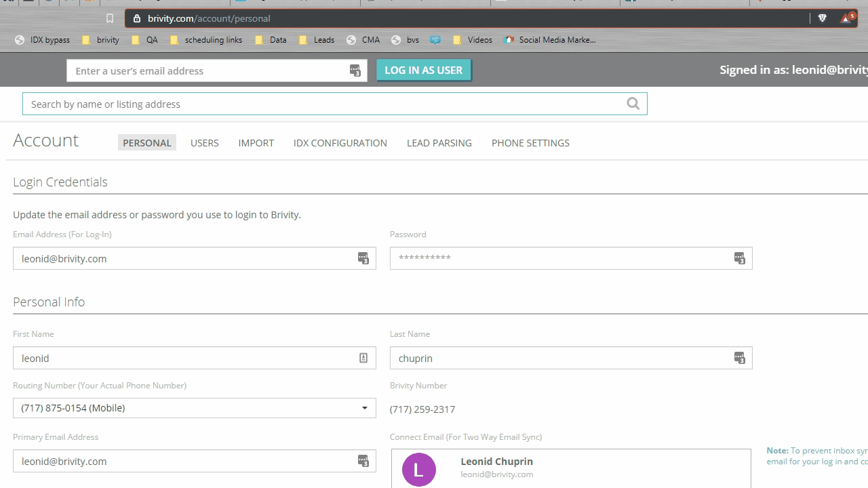
Task: Open the PHONE SETTINGS tab
Action: pos(530,143)
